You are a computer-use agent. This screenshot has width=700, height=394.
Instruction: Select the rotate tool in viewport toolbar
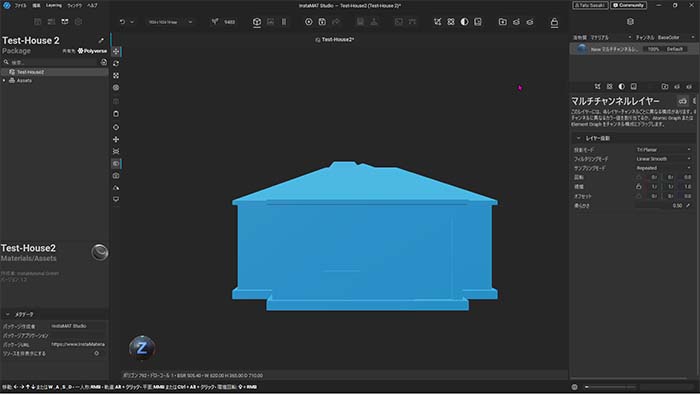[116, 63]
